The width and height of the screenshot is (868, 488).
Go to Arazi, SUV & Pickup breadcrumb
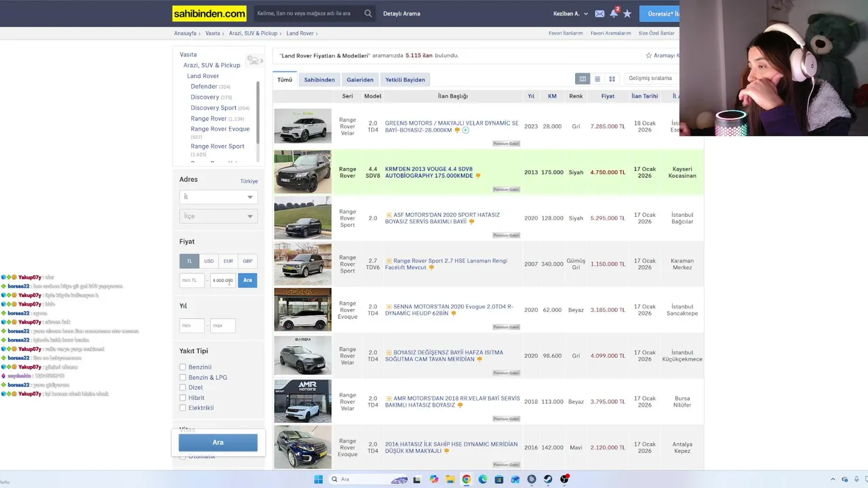(x=254, y=33)
